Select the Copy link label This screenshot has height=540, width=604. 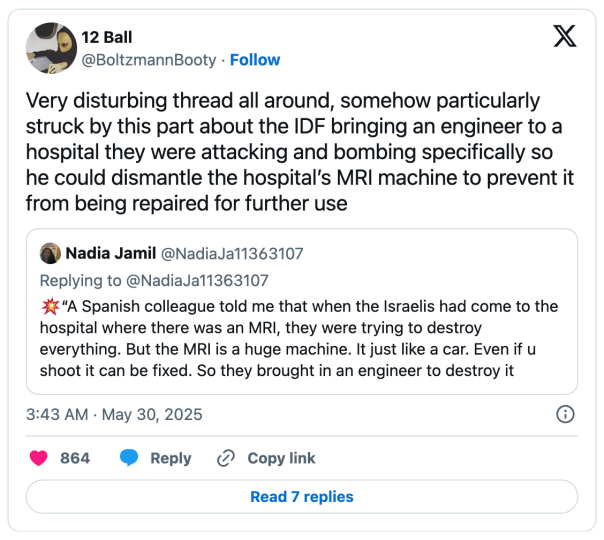pyautogui.click(x=281, y=458)
